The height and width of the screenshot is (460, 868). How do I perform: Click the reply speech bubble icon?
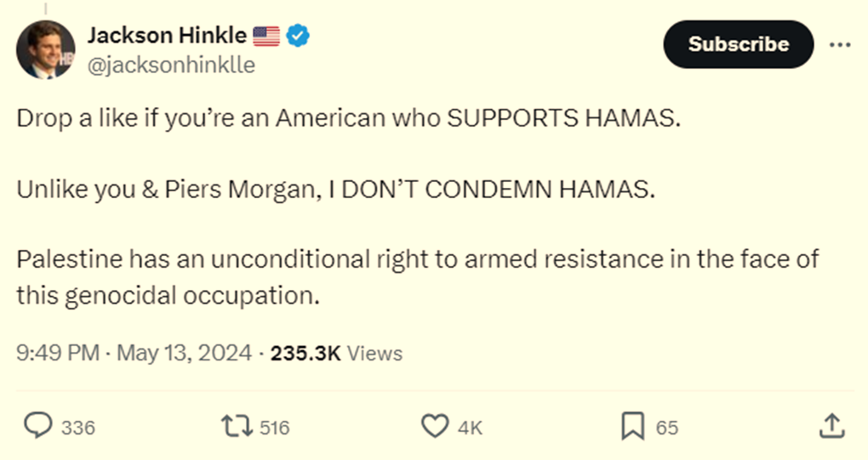(37, 426)
